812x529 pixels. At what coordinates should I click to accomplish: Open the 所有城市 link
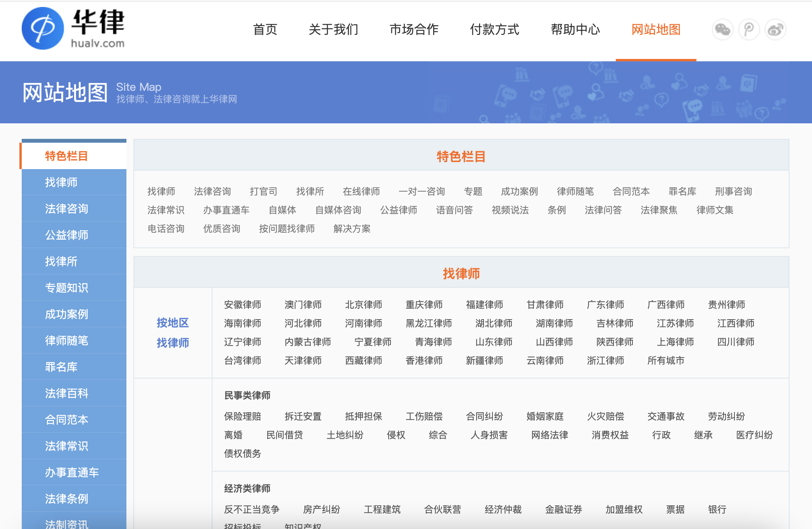click(x=665, y=360)
